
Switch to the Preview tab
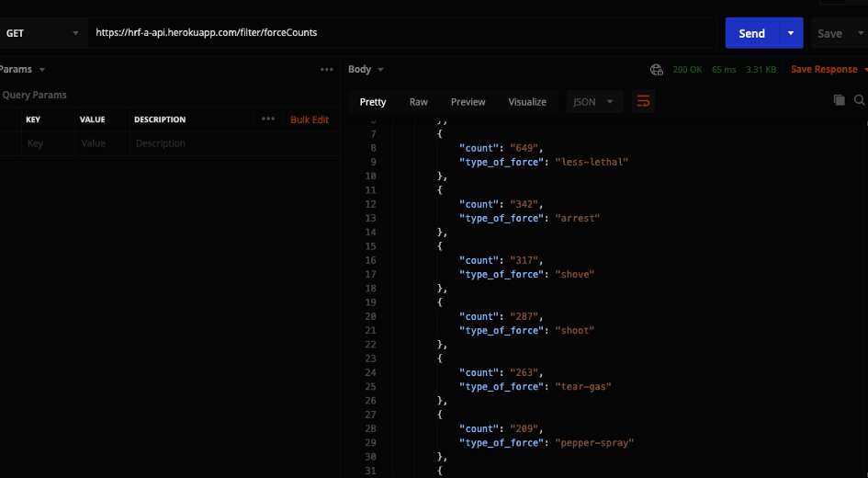click(x=468, y=102)
